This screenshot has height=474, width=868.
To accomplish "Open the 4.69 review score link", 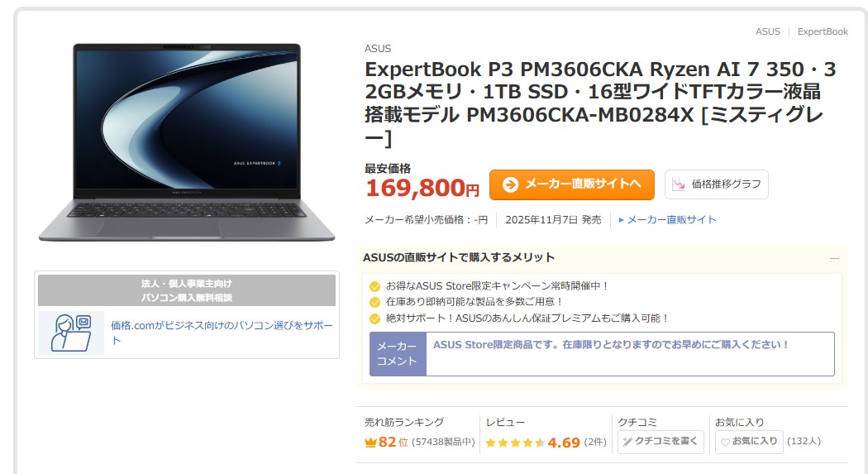I will (564, 443).
